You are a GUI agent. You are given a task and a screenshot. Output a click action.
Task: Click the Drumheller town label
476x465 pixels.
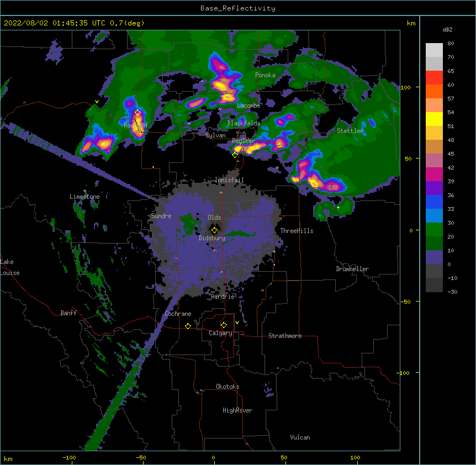(352, 269)
